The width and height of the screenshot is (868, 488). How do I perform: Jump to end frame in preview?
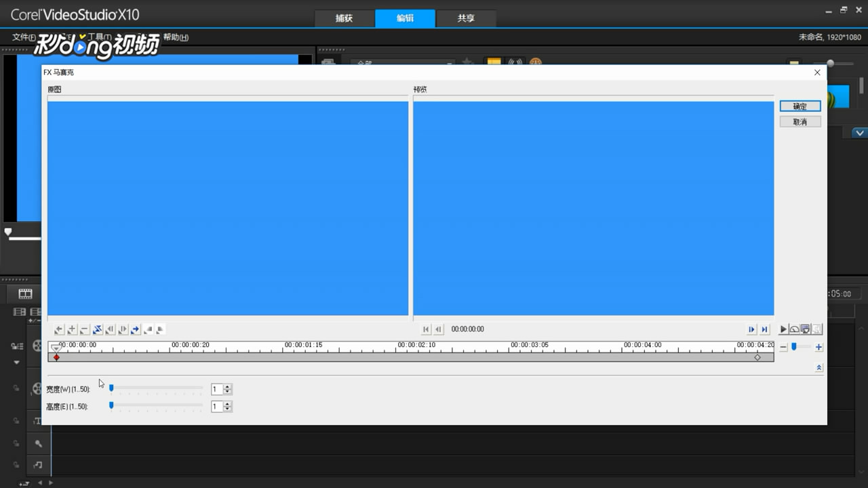(764, 329)
